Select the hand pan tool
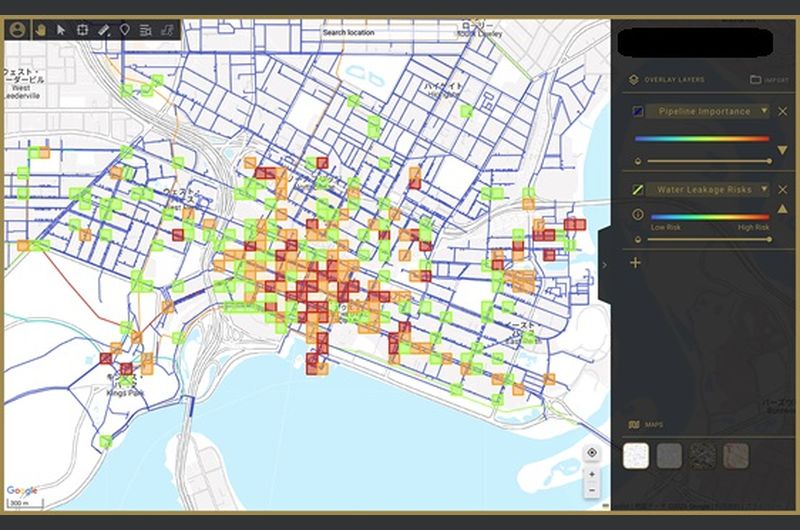 pyautogui.click(x=40, y=30)
